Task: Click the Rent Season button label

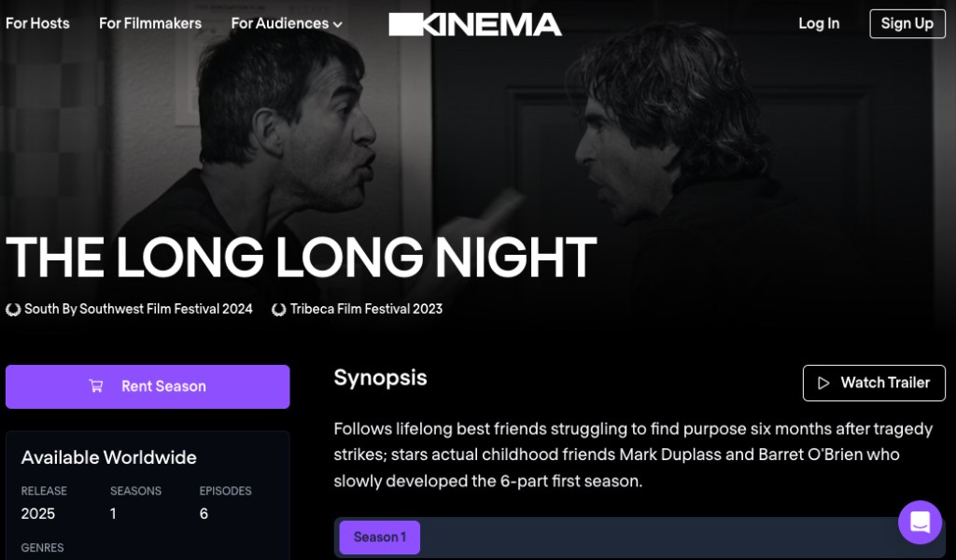Action: point(163,386)
